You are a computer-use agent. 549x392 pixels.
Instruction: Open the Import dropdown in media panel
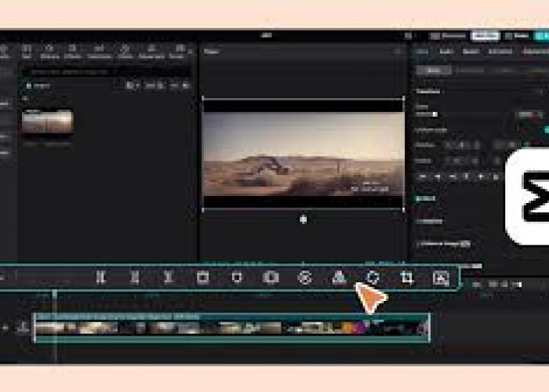coord(41,85)
